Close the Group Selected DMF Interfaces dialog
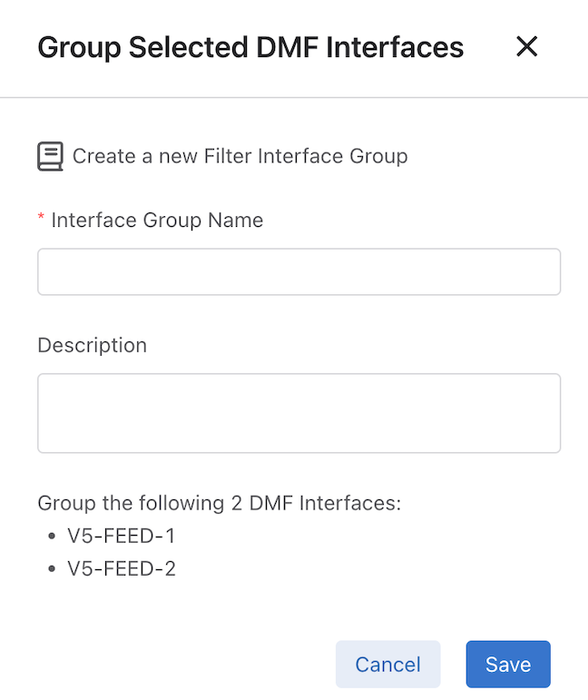The image size is (588, 700). (x=526, y=47)
